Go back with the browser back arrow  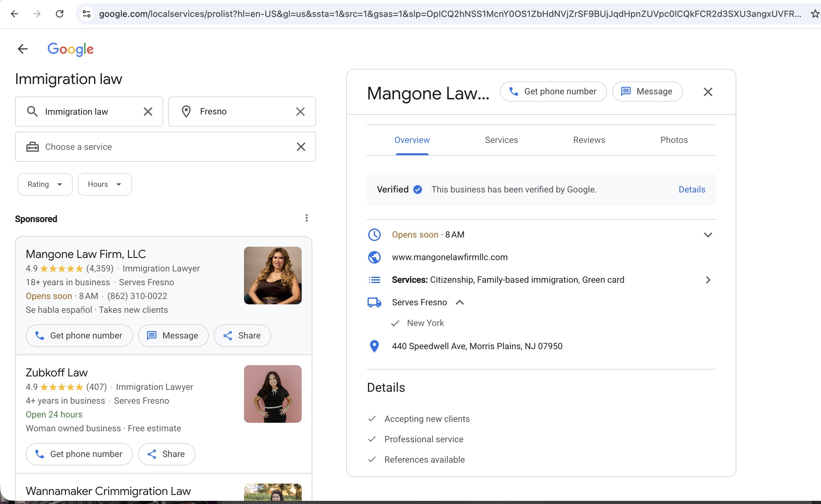pyautogui.click(x=14, y=14)
